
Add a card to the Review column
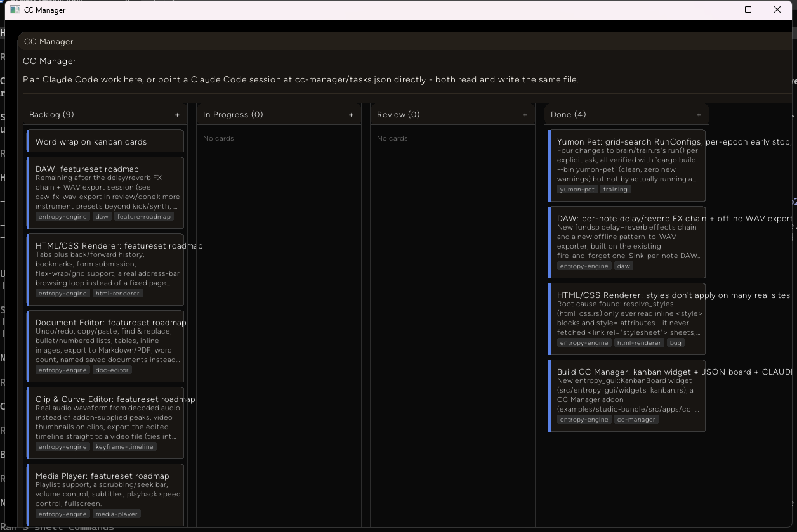525,115
